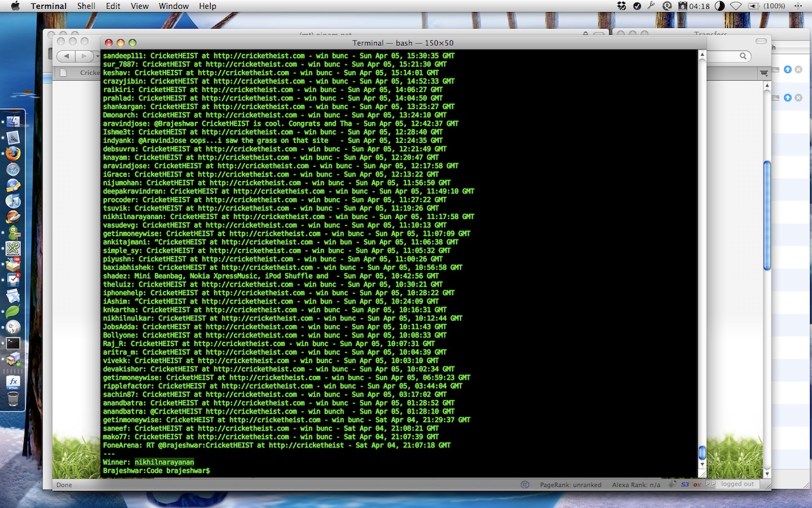This screenshot has width=812, height=508.
Task: Click the Dropbox menu bar icon
Action: tap(622, 6)
